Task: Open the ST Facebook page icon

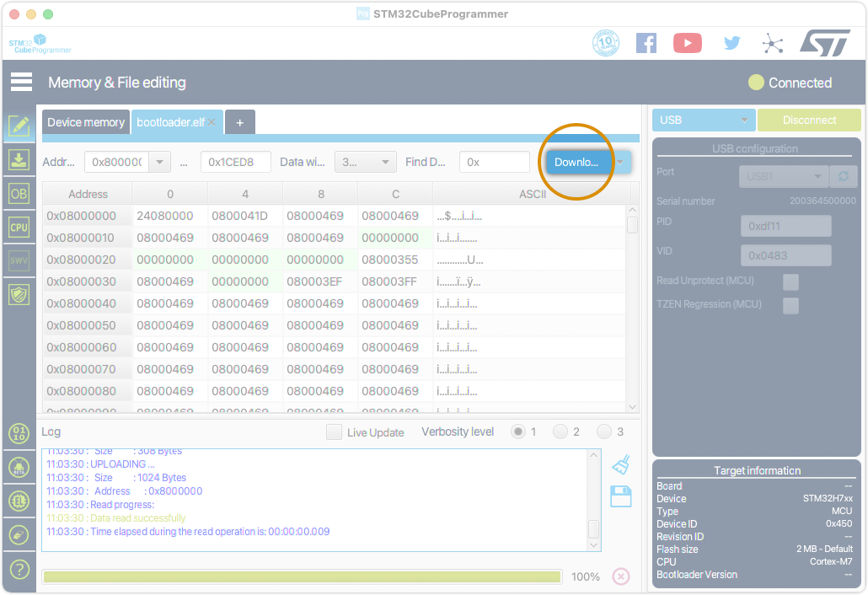Action: click(646, 43)
